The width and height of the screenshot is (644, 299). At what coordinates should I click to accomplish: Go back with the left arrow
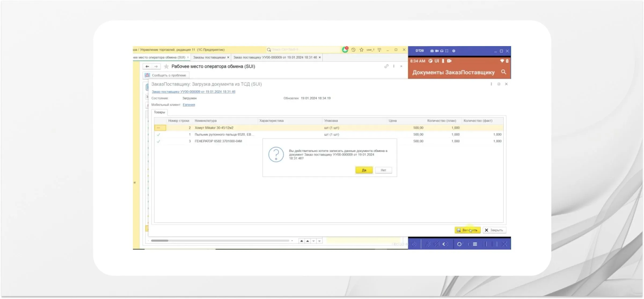pyautogui.click(x=147, y=66)
